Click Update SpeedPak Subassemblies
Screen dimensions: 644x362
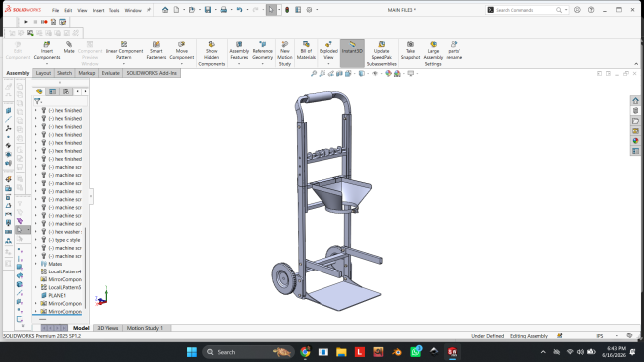tap(381, 53)
